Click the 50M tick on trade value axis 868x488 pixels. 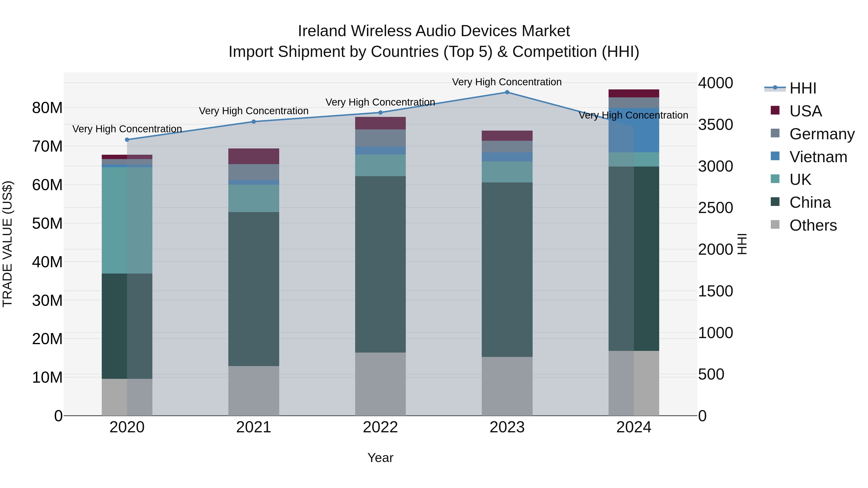tap(47, 223)
